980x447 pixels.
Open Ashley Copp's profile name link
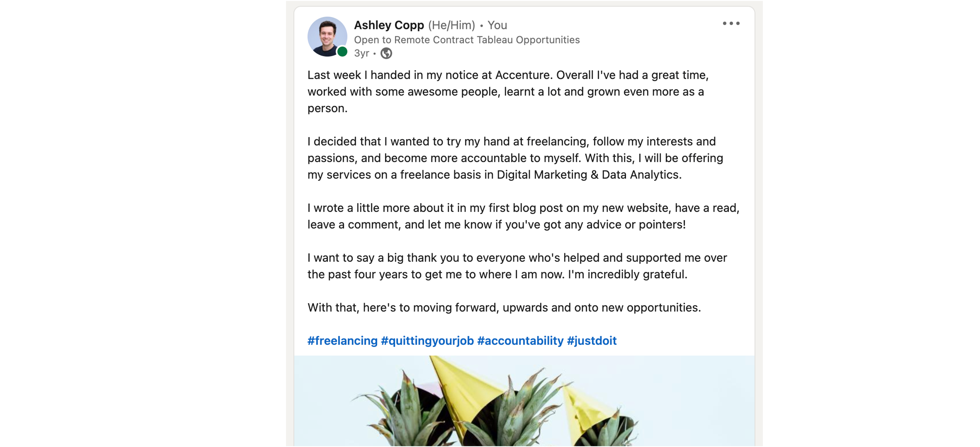coord(388,25)
